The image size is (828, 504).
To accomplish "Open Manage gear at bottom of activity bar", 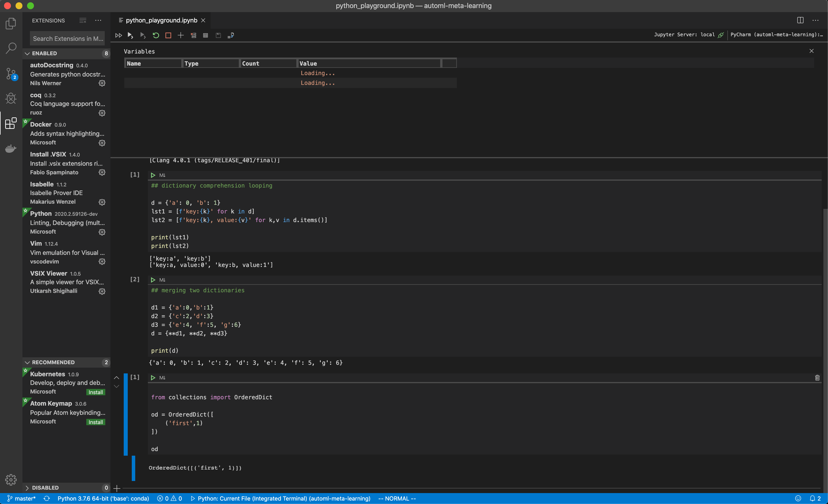I will (x=11, y=480).
